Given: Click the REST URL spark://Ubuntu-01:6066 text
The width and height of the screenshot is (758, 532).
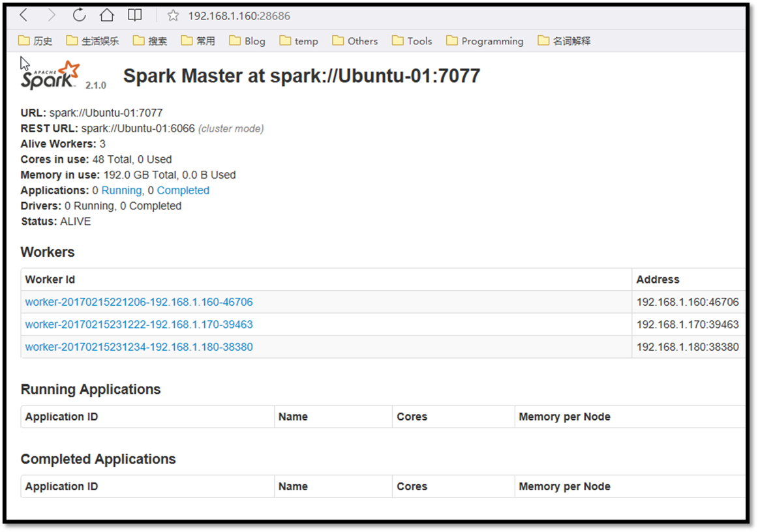Looking at the screenshot, I should pos(138,128).
